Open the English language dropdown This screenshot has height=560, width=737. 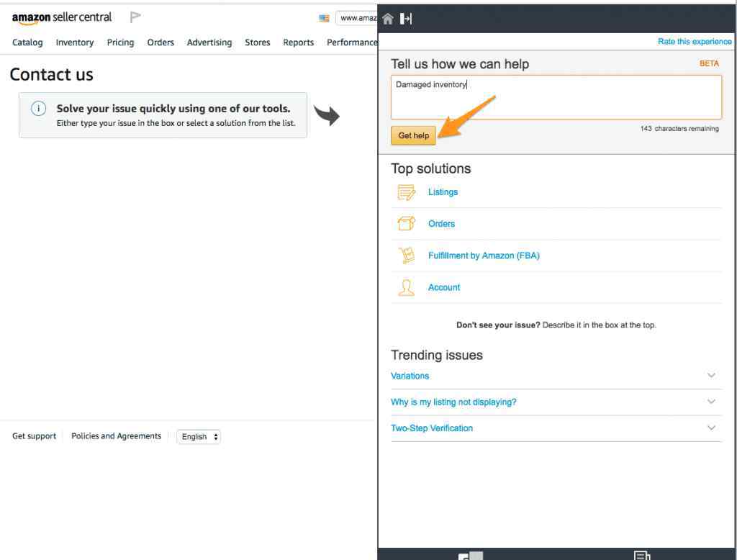point(199,437)
